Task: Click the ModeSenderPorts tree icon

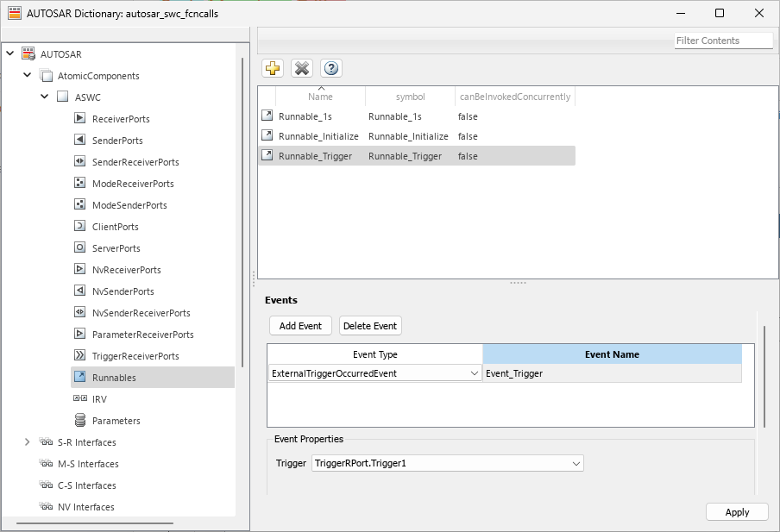Action: click(x=79, y=204)
